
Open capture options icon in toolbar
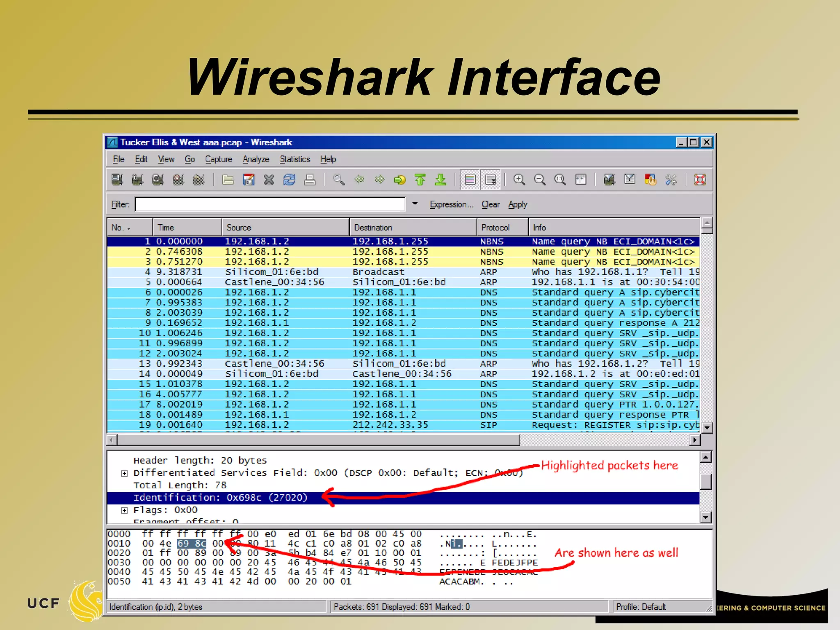click(x=138, y=180)
